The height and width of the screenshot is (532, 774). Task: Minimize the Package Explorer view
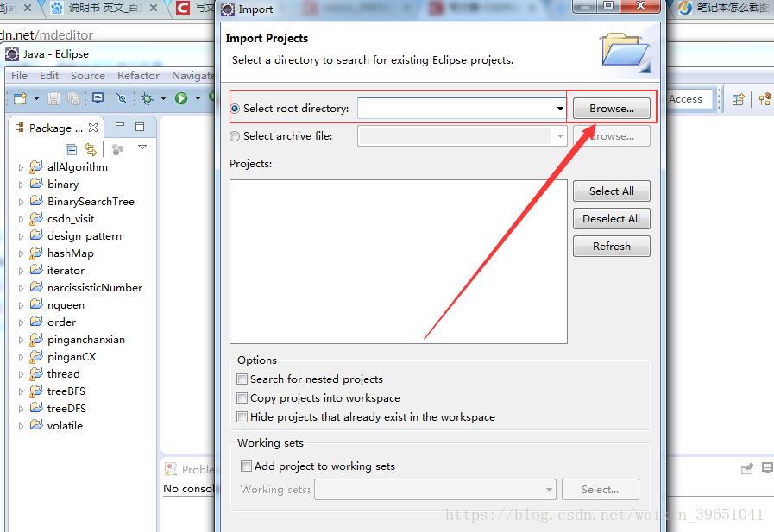click(x=120, y=125)
